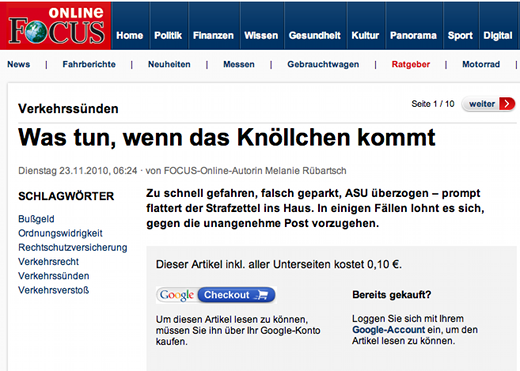Open the Ordnungswidrigkeit keyword link
The width and height of the screenshot is (520, 371).
[x=60, y=233]
